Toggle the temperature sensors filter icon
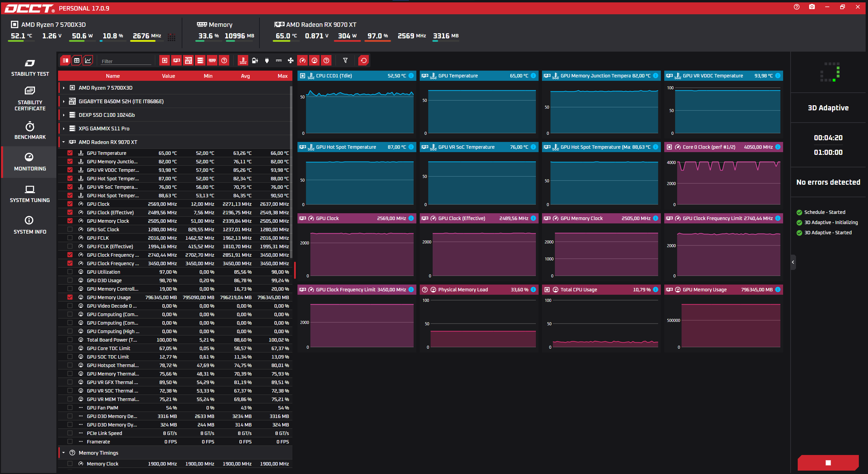This screenshot has height=474, width=868. coord(243,61)
